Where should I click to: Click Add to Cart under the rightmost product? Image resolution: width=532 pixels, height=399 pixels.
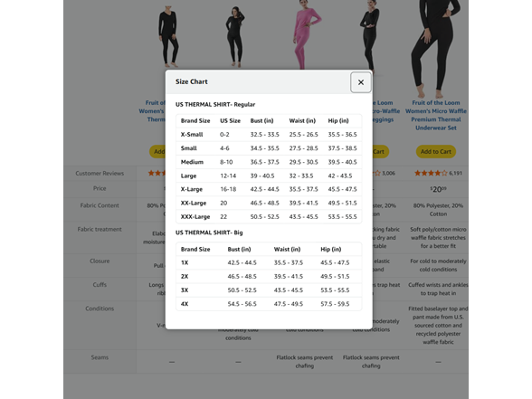click(436, 152)
